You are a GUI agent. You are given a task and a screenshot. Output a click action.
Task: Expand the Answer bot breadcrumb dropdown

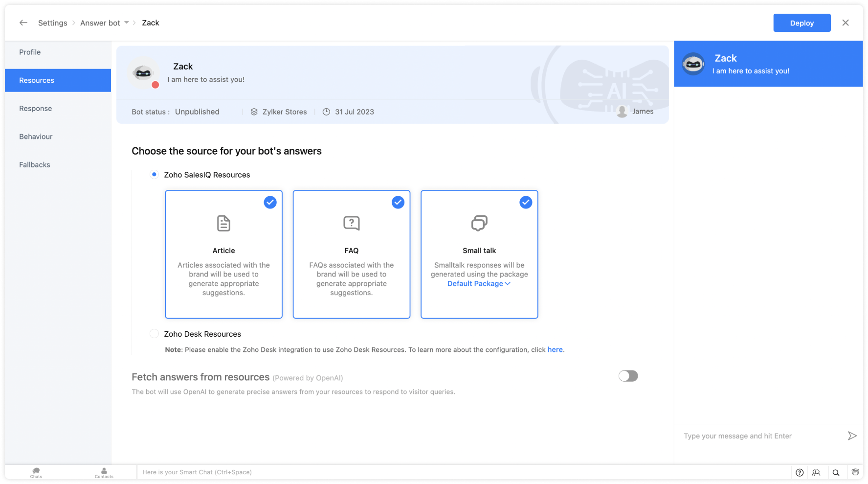(127, 23)
